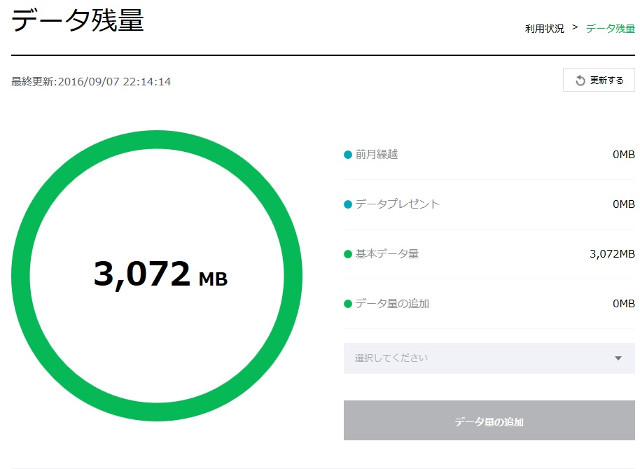Image resolution: width=640 pixels, height=469 pixels.
Task: Click the refresh arrow icon beside 更新する
Action: tap(580, 80)
